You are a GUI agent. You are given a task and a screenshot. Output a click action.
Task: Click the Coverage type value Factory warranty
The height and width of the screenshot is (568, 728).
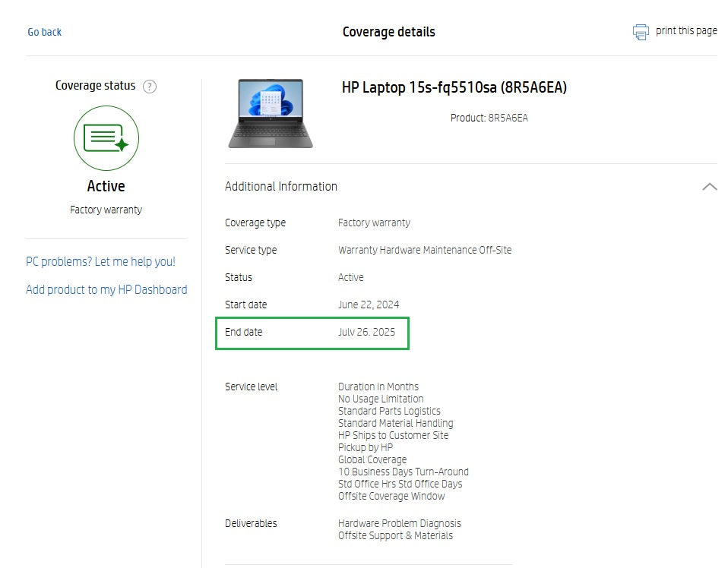coord(374,222)
